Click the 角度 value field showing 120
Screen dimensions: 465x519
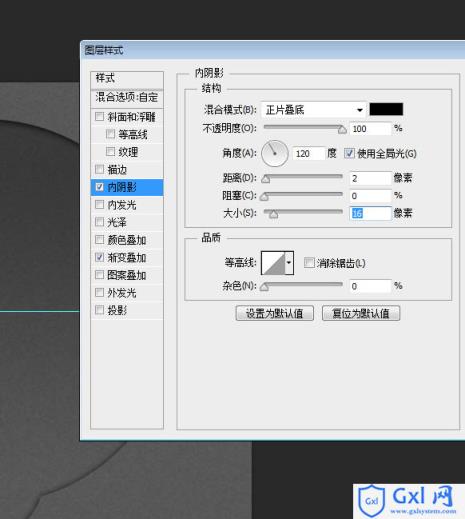[309, 154]
